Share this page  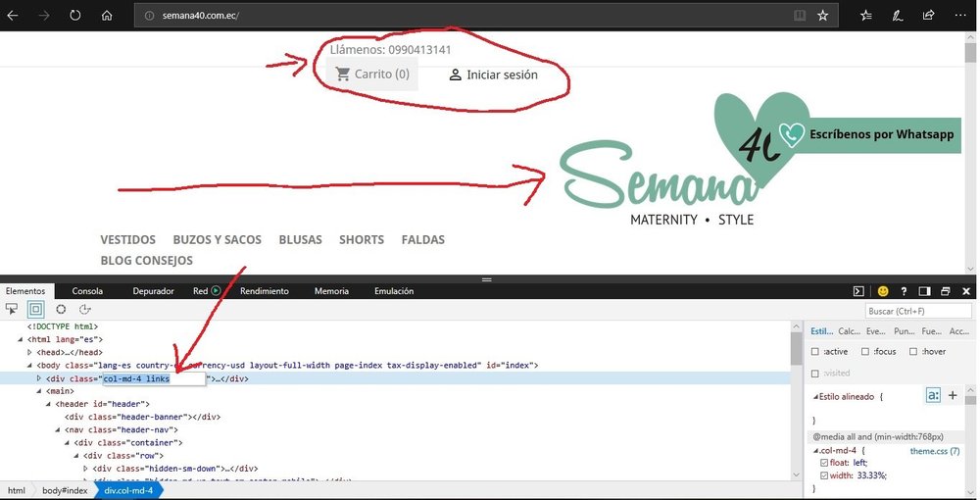(x=929, y=16)
